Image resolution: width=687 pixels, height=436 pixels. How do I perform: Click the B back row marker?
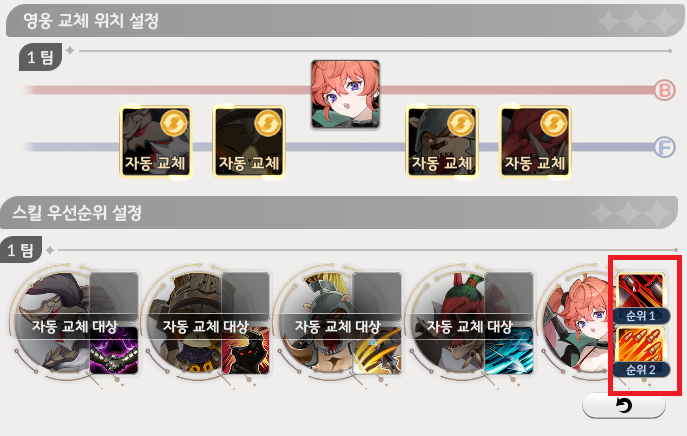pyautogui.click(x=664, y=90)
